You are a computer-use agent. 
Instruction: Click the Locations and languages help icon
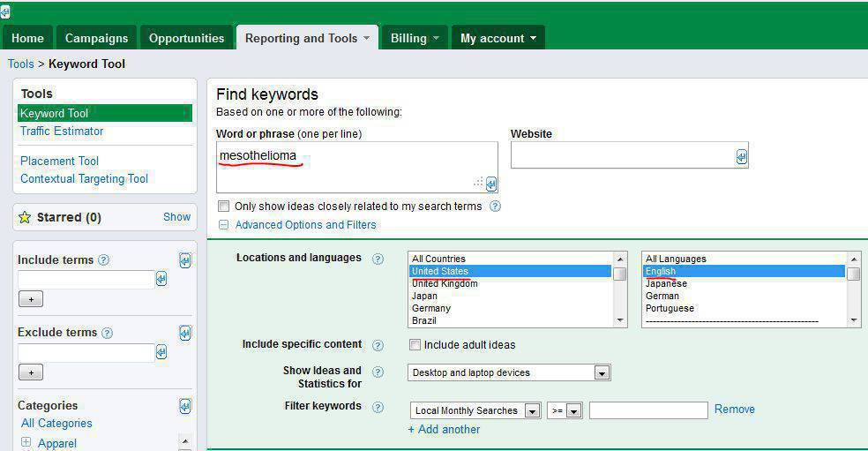pyautogui.click(x=378, y=259)
